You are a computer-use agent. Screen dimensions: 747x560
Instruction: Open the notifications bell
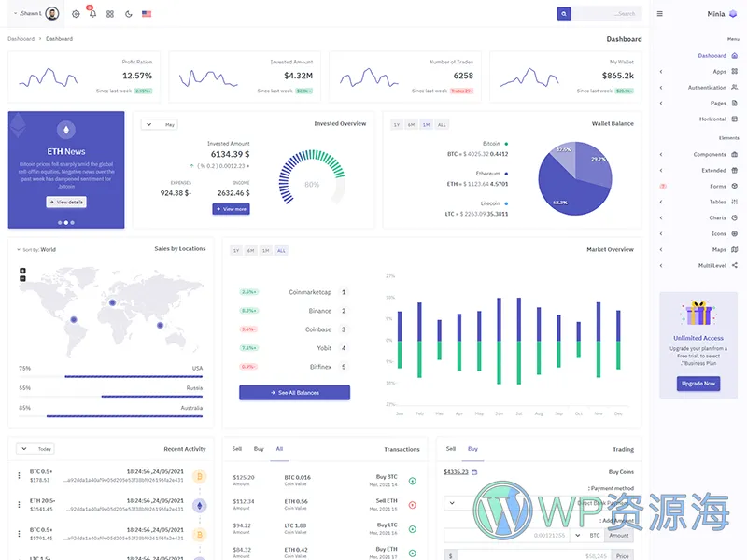coord(92,14)
